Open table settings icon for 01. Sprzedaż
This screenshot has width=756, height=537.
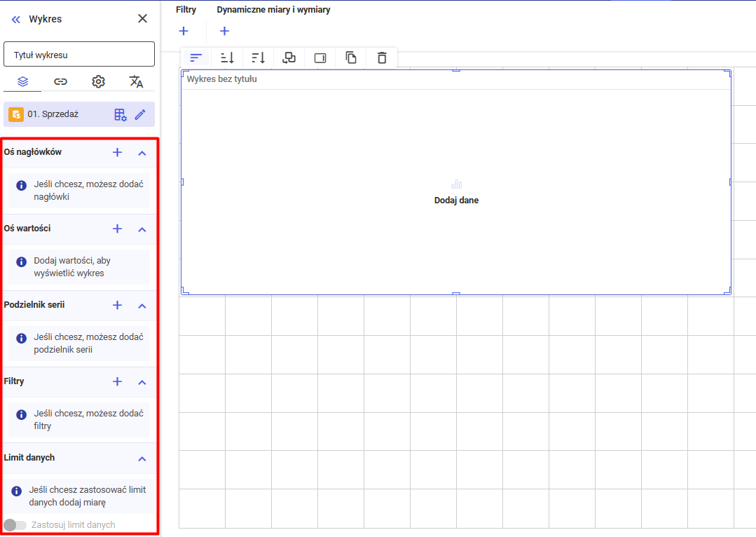tap(121, 114)
